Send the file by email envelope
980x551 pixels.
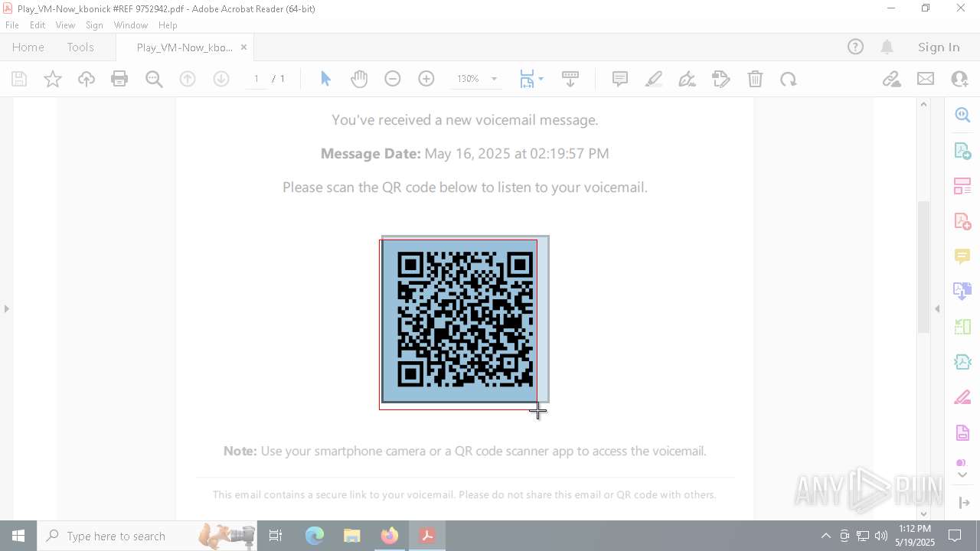926,79
